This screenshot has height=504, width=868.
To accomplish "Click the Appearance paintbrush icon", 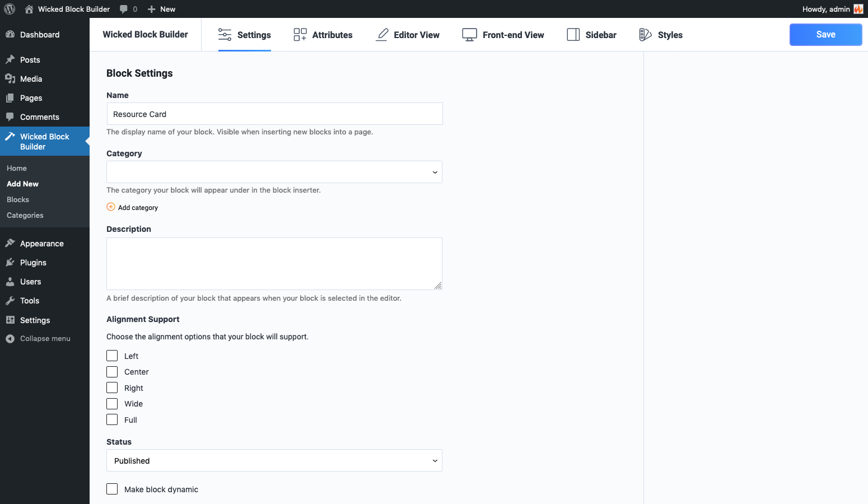I will click(10, 244).
